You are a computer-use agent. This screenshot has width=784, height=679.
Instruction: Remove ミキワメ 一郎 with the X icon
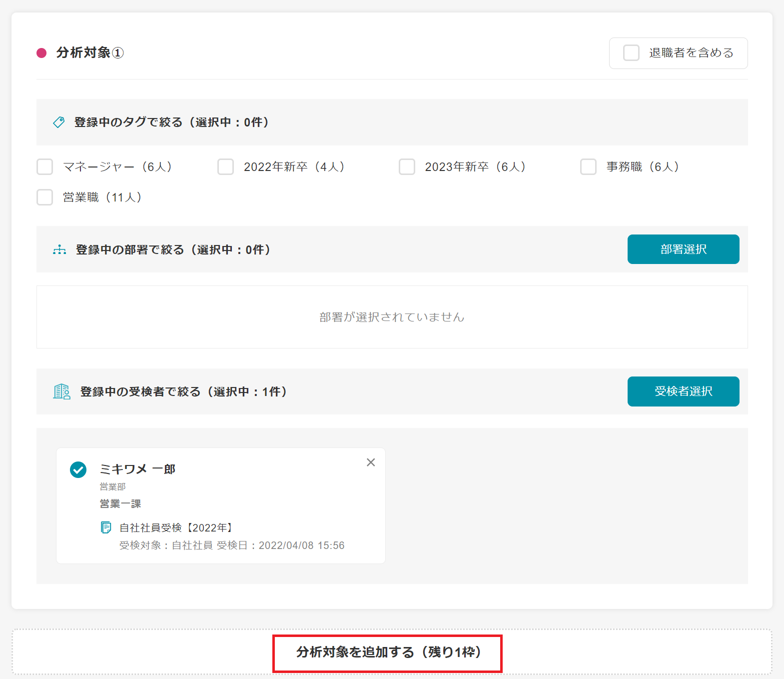tap(371, 462)
